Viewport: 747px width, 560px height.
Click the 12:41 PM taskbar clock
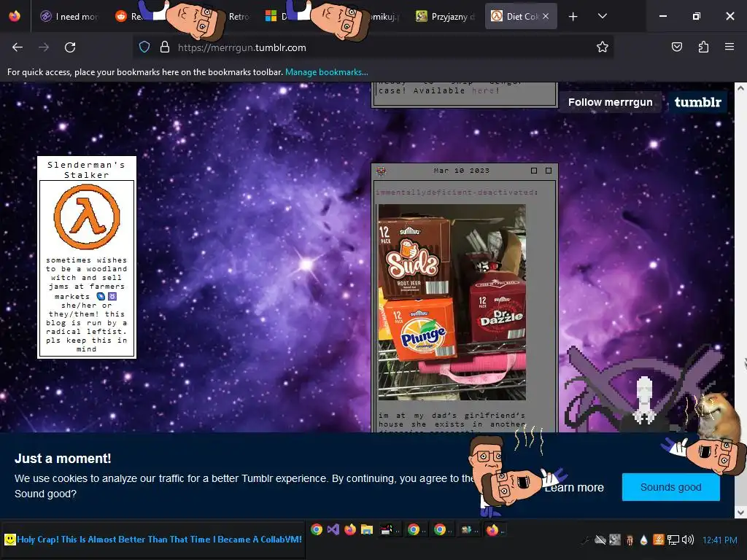pyautogui.click(x=719, y=540)
